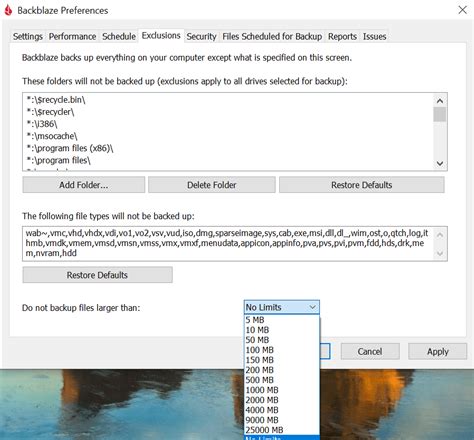Close the Backblaze Preferences window
The height and width of the screenshot is (440, 474).
(x=462, y=10)
